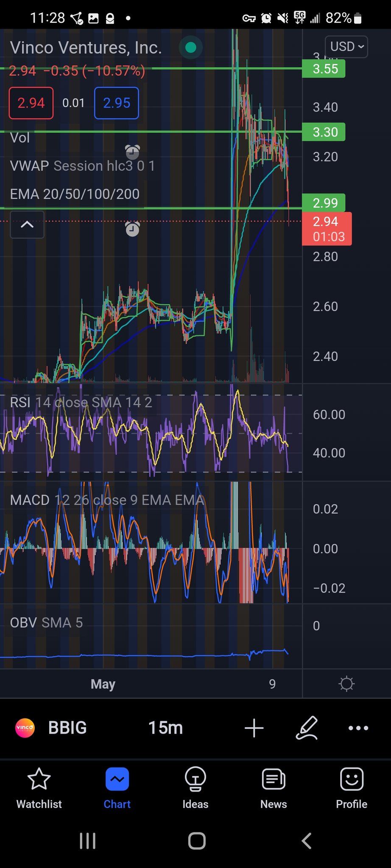
Task: Tap the current price 2.94 countdown label
Action: 327,229
